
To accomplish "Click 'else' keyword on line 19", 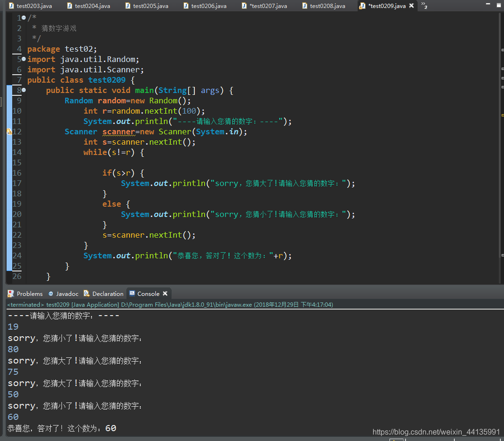I will [x=112, y=204].
